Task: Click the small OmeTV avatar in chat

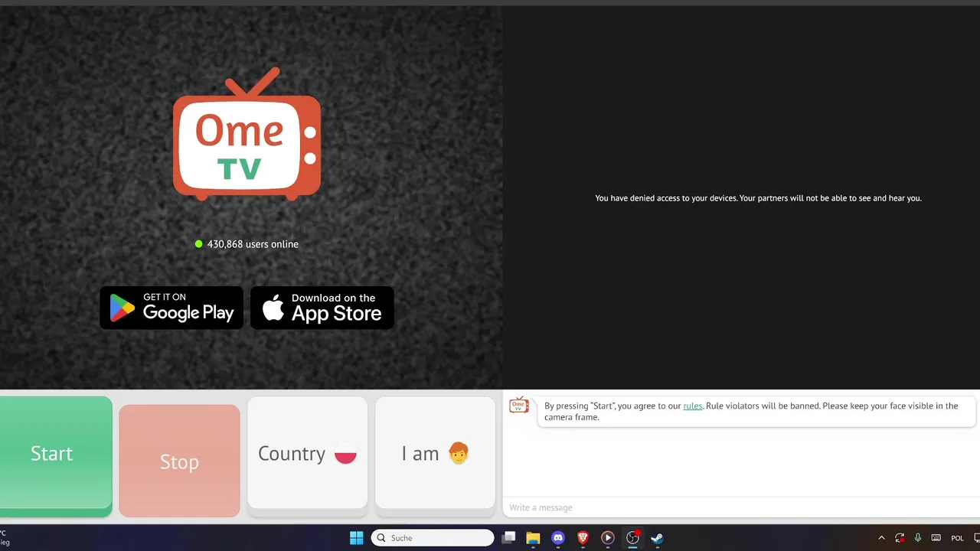Action: pos(519,405)
